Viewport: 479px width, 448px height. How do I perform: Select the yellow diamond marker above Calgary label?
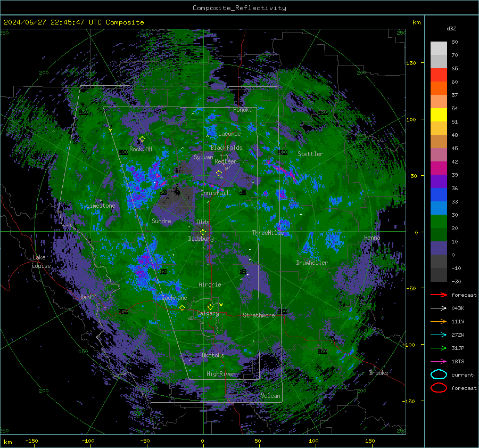coord(210,307)
